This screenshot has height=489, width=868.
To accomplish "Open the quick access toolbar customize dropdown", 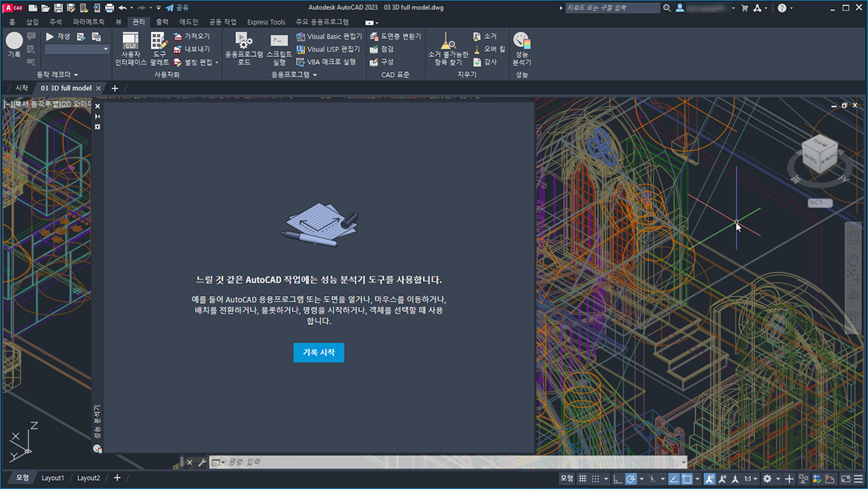I will coord(159,8).
